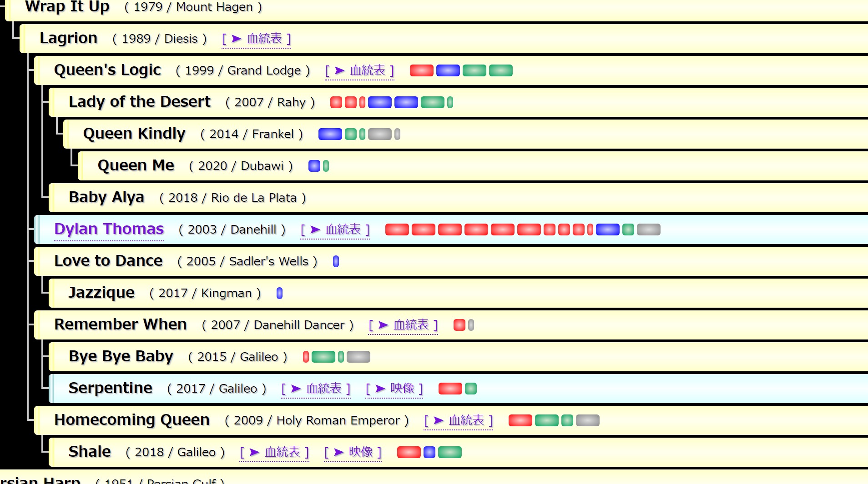The height and width of the screenshot is (484, 868).
Task: Open Homecoming Queen 血統表 pedigree link
Action: click(x=459, y=421)
